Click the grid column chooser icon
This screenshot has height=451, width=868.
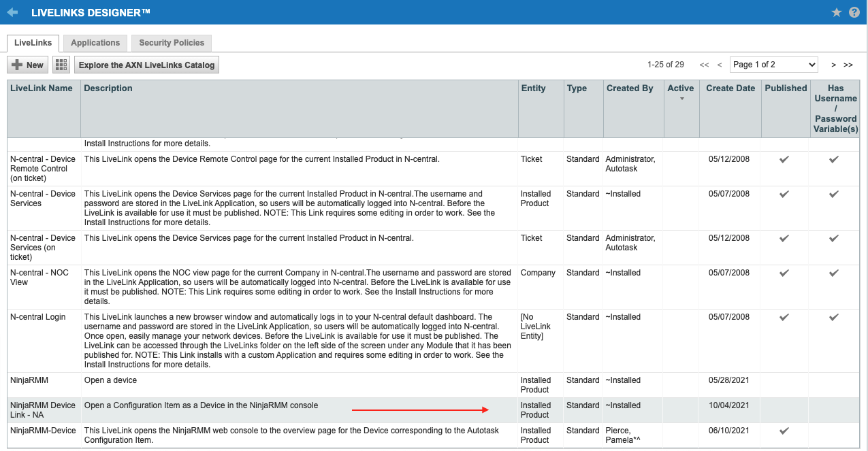tap(62, 65)
